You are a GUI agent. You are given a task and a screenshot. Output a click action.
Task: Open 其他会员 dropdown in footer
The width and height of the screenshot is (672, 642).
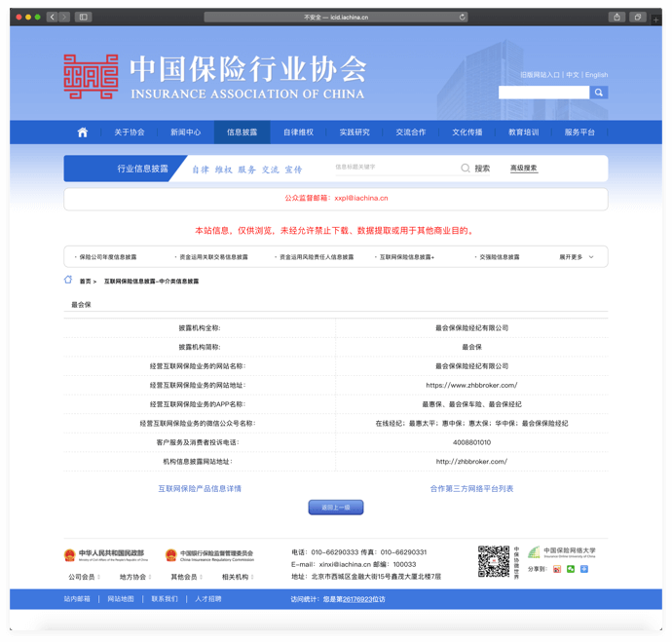tap(186, 577)
